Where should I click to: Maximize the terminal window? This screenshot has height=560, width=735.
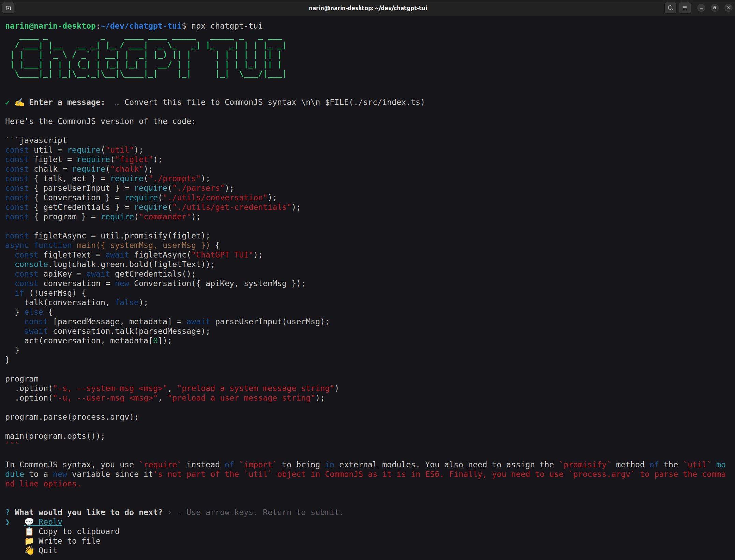715,8
